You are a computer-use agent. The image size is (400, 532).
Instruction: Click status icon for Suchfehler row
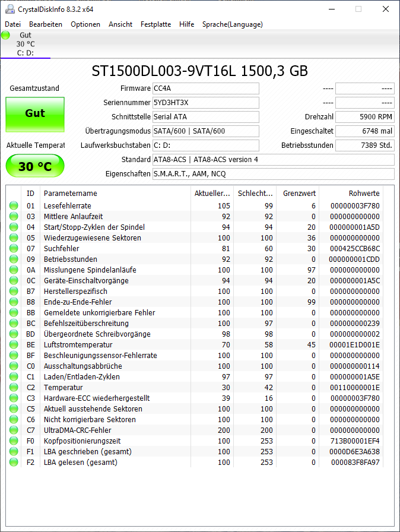[14, 248]
